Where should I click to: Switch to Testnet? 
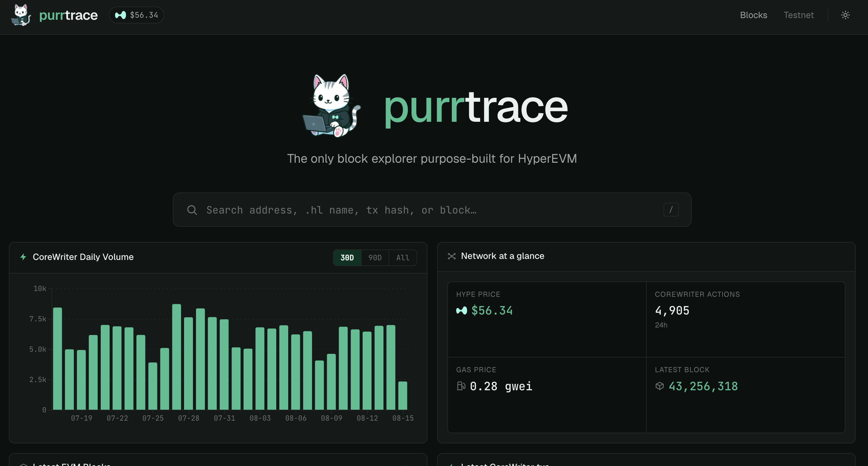click(x=798, y=15)
